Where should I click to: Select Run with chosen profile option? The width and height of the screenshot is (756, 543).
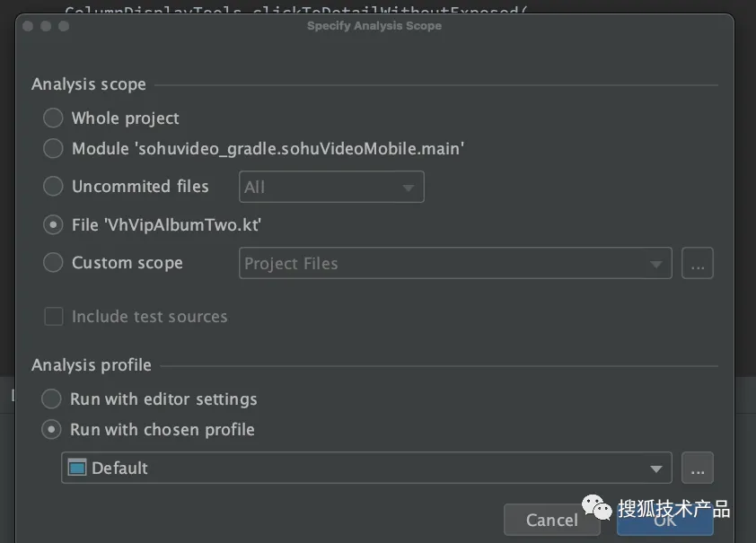click(x=52, y=430)
